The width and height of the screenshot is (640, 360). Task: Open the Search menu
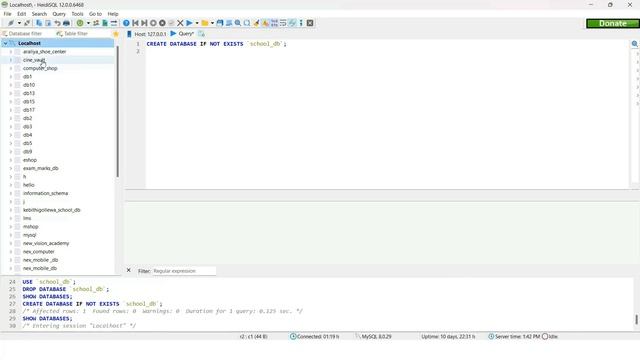(x=39, y=14)
